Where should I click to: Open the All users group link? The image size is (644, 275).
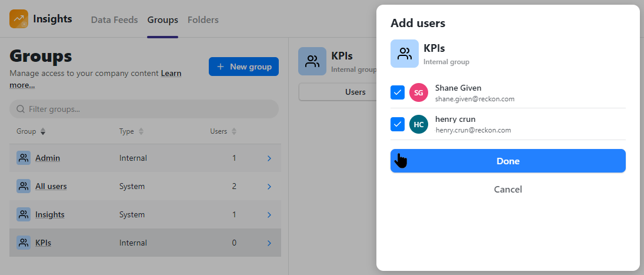[x=51, y=186]
